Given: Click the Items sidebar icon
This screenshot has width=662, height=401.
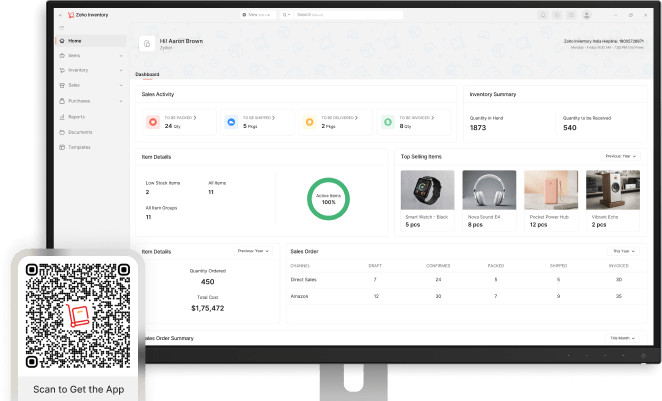Looking at the screenshot, I should click(x=62, y=56).
